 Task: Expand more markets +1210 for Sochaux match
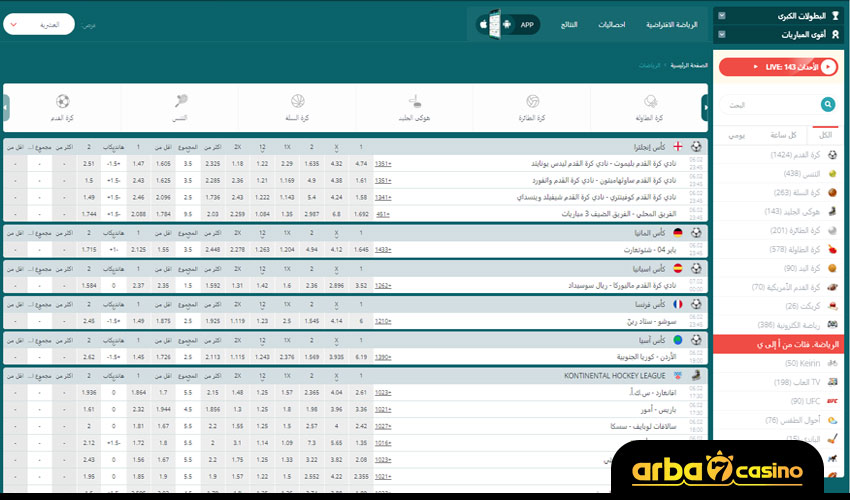click(383, 321)
